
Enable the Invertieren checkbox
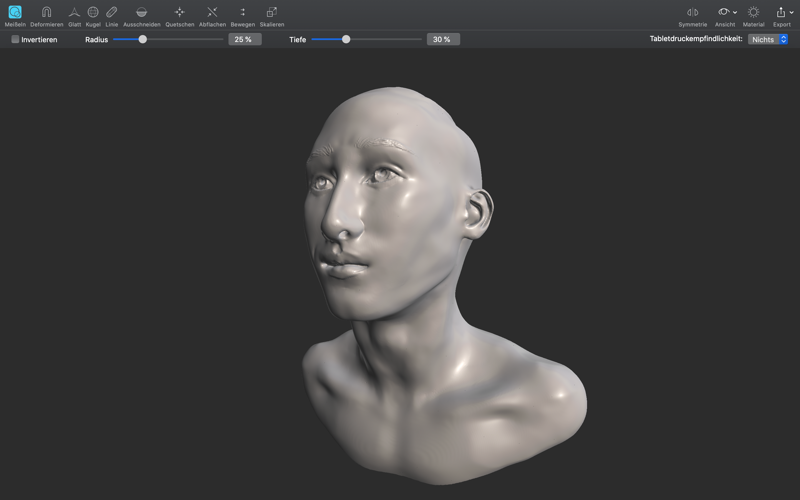tap(16, 40)
